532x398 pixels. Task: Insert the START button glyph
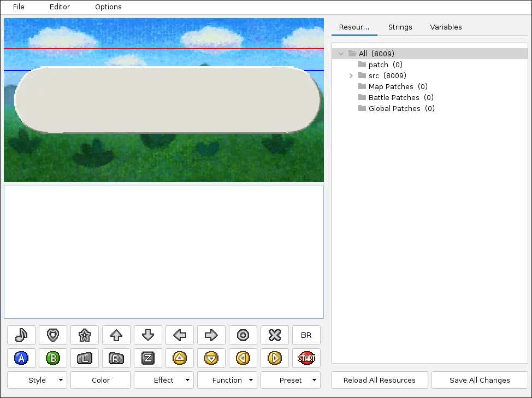[x=306, y=358]
